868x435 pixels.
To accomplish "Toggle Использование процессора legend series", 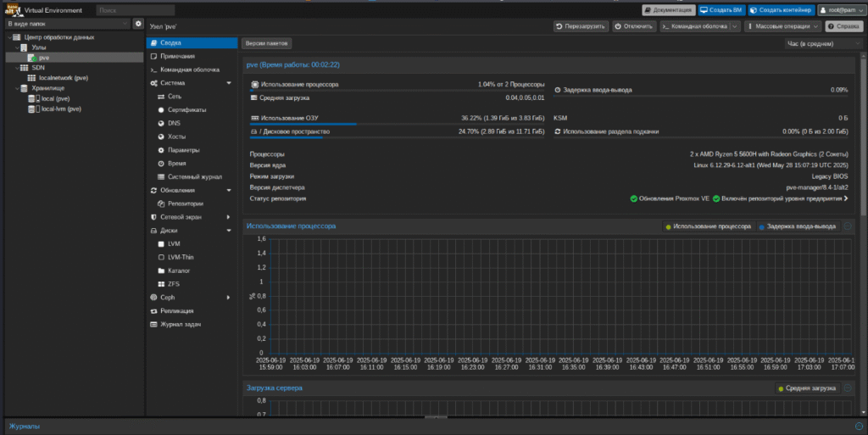I will [x=708, y=227].
